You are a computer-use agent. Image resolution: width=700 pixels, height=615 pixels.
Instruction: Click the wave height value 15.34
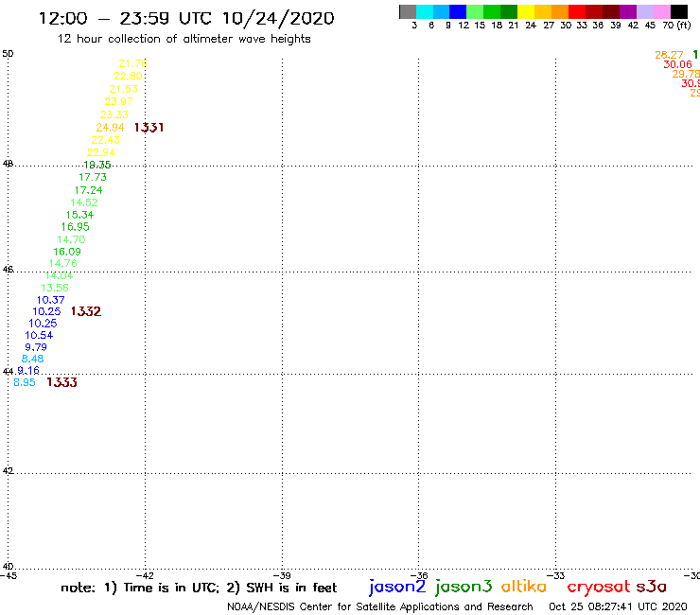click(x=79, y=215)
